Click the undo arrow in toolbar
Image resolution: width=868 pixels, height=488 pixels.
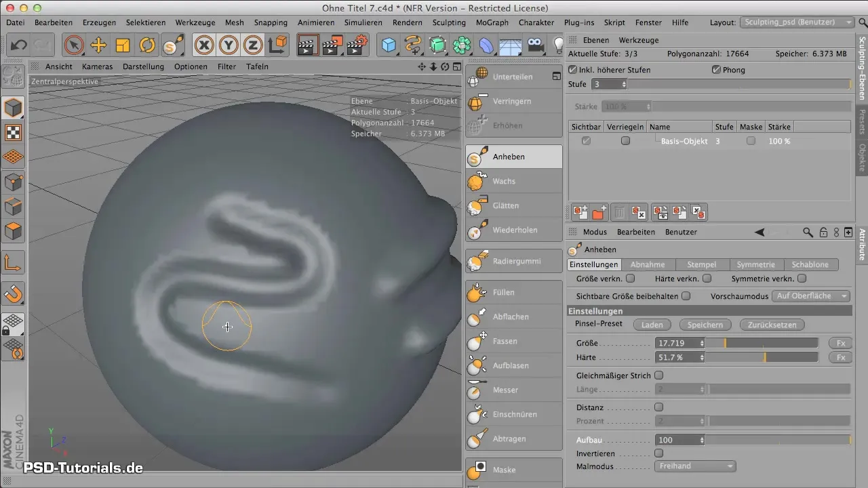19,45
